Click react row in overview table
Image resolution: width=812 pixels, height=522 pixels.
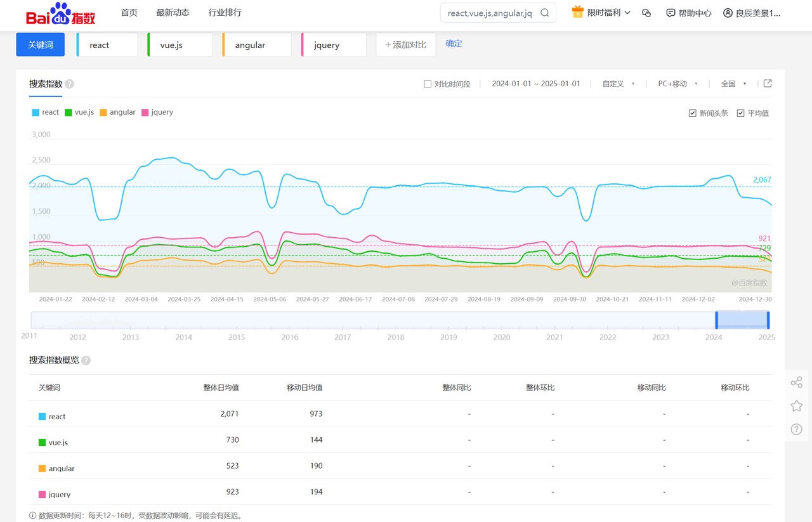[400, 414]
